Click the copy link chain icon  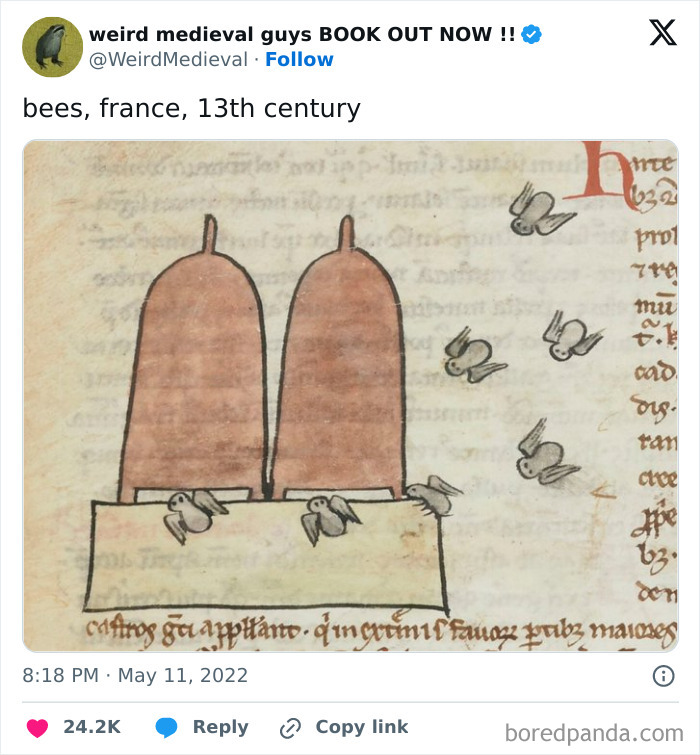pyautogui.click(x=291, y=727)
